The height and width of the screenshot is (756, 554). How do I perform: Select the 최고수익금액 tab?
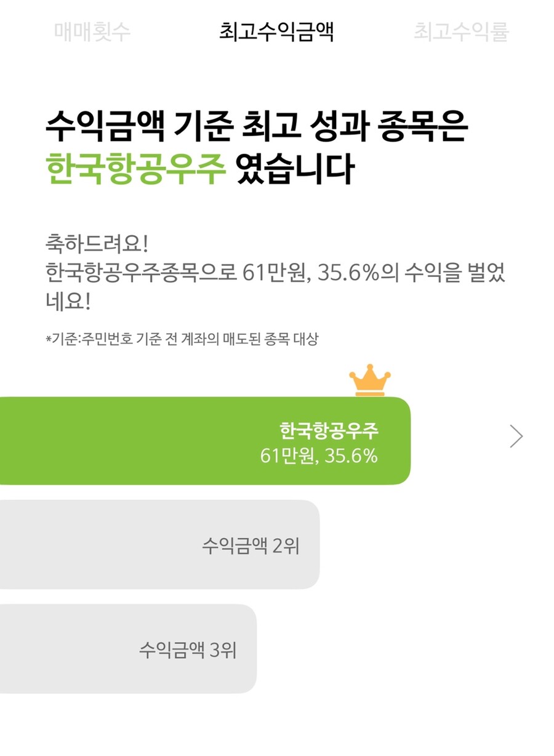(276, 32)
